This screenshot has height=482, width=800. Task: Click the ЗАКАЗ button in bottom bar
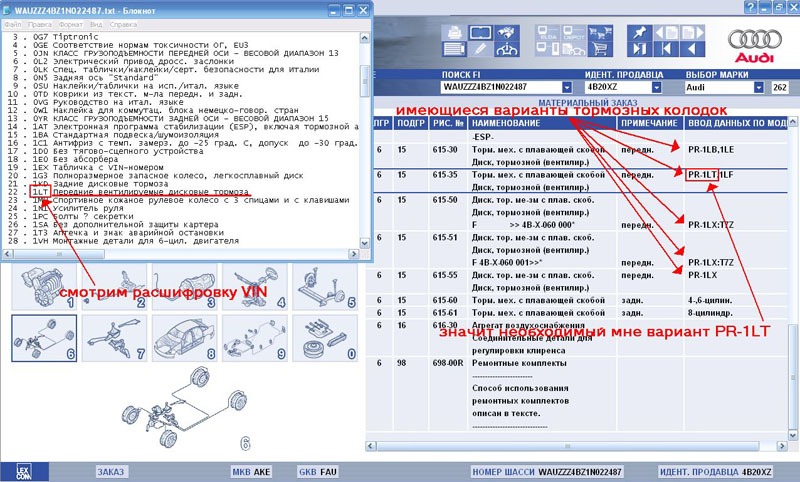pyautogui.click(x=111, y=470)
